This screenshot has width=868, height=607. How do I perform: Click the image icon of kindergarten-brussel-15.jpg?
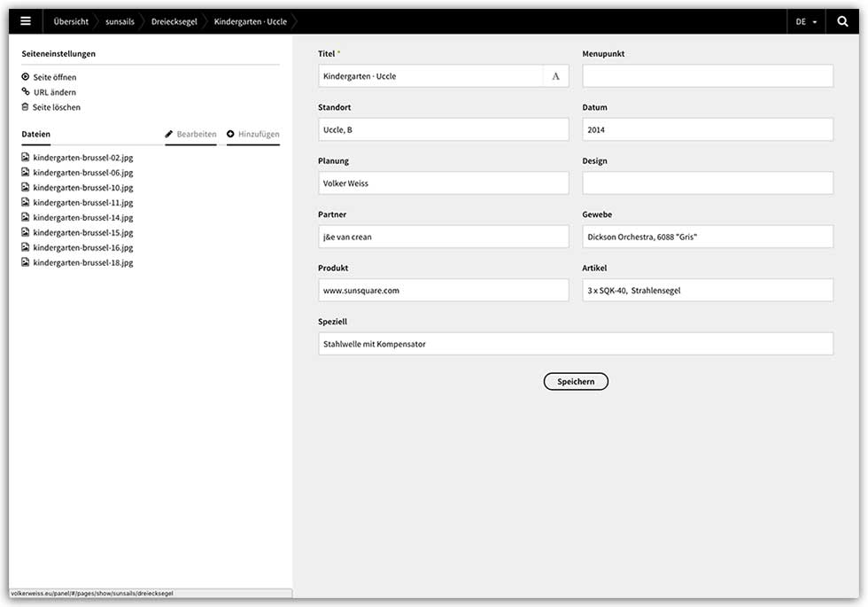pyautogui.click(x=26, y=231)
